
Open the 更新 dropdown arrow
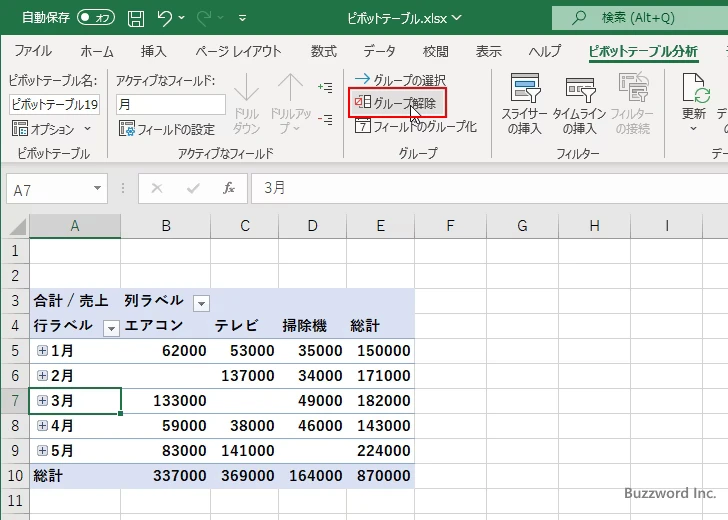click(x=693, y=129)
